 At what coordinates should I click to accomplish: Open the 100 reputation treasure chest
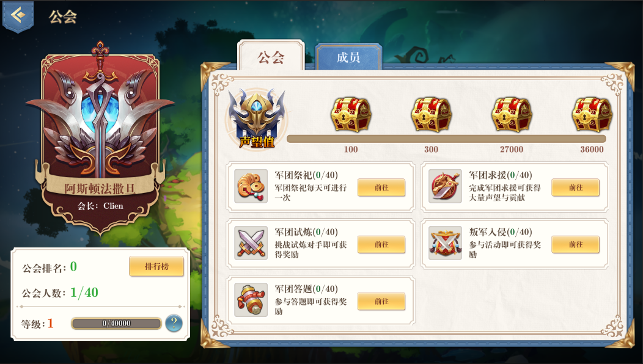point(351,114)
